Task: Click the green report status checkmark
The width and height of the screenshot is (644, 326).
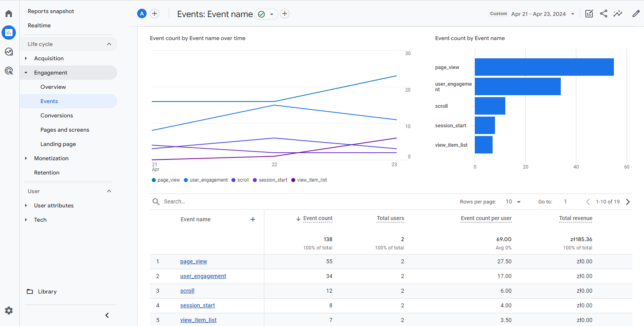Action: click(261, 14)
